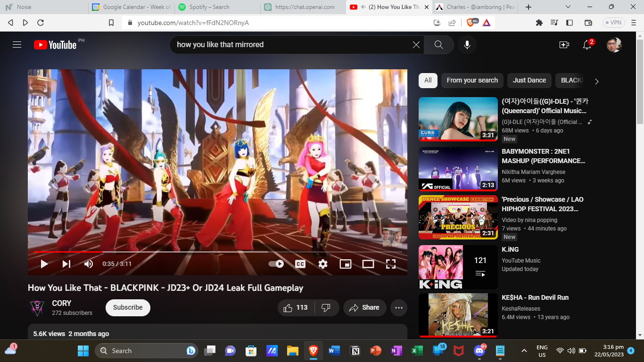Image resolution: width=644 pixels, height=362 pixels.
Task: Show hidden system tray icons
Action: (524, 351)
